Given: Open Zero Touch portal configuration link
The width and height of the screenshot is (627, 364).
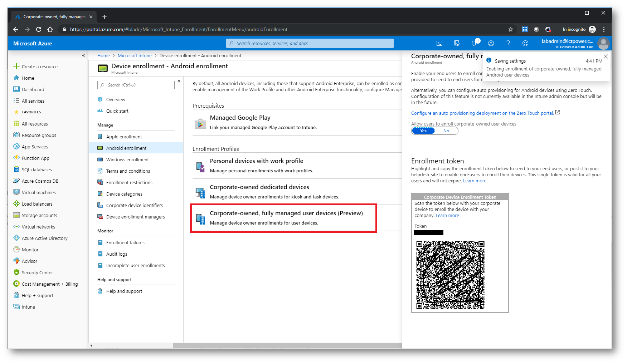Looking at the screenshot, I should (482, 113).
